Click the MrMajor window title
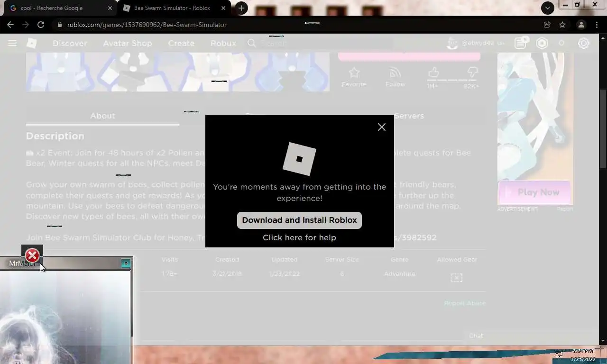607x364 pixels. tap(22, 264)
